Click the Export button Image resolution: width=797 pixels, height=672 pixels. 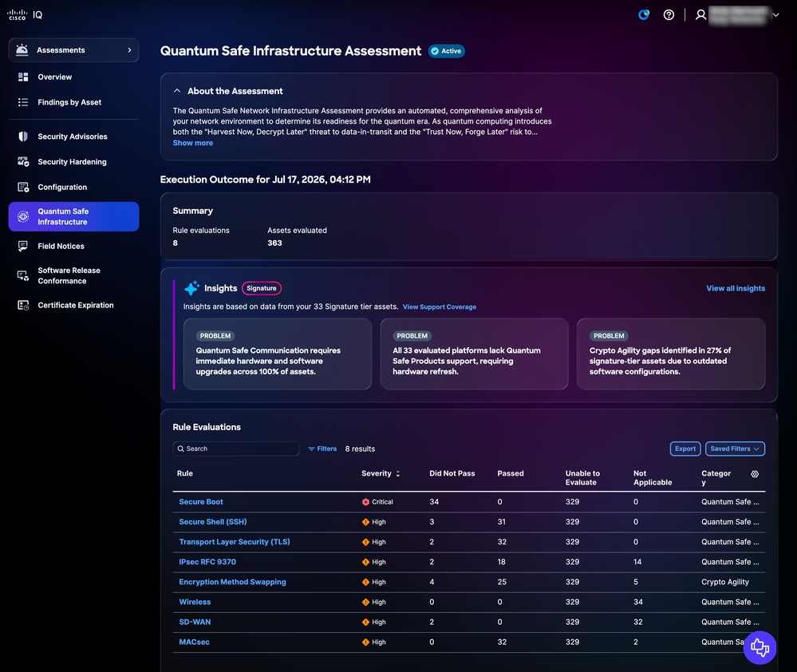(685, 449)
